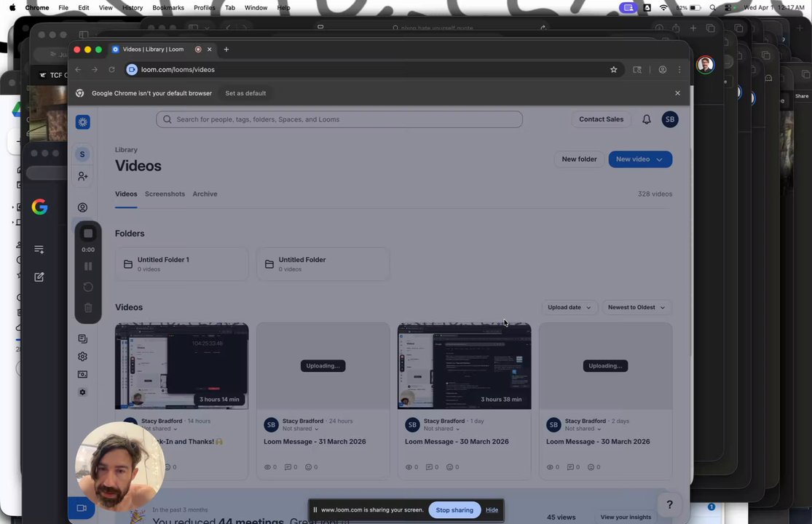Open the profile circle icon in Loom sidebar
This screenshot has width=812, height=524.
(82, 207)
